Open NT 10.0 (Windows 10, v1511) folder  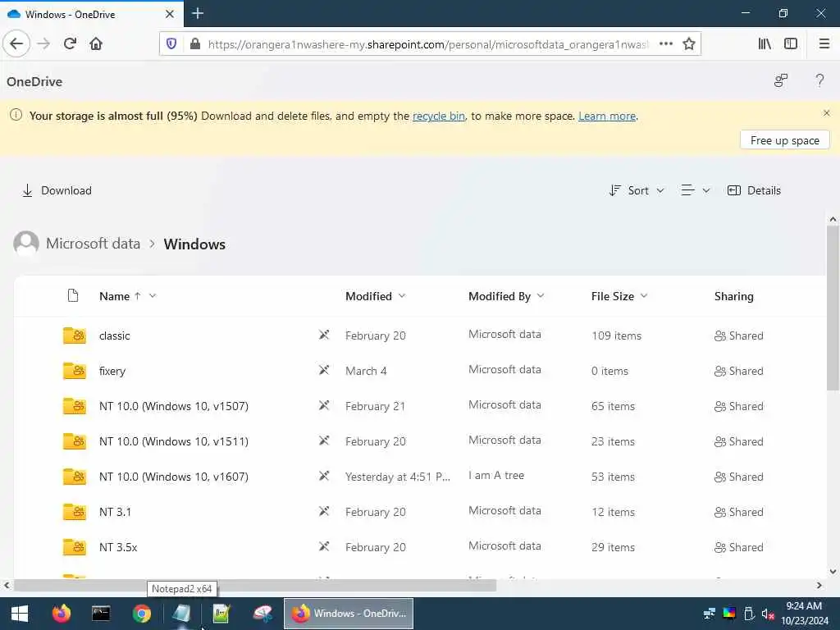coord(174,441)
